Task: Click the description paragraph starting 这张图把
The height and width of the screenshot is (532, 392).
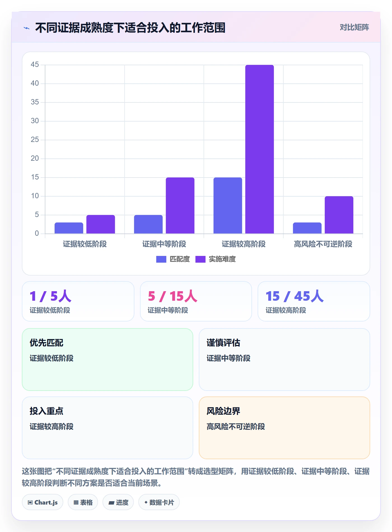Action: tap(196, 477)
